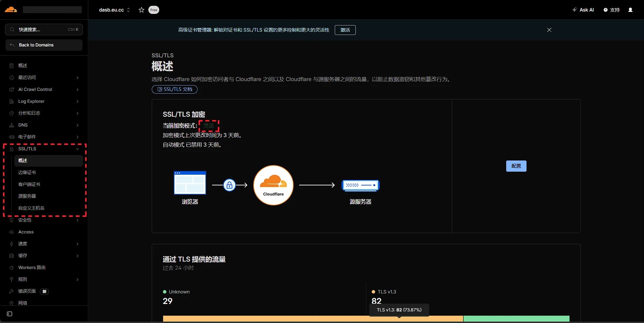The width and height of the screenshot is (644, 323).
Task: Click the orange TLS traffic bar segment
Action: (313, 319)
